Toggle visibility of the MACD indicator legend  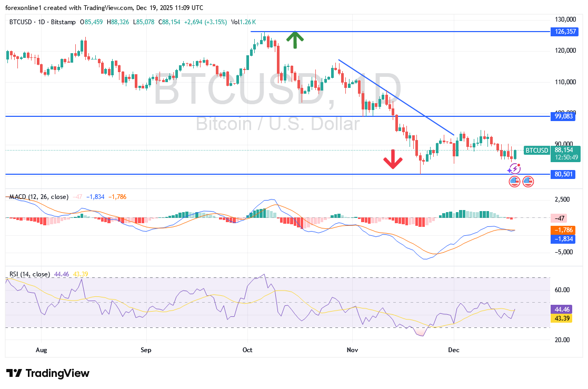tap(38, 196)
